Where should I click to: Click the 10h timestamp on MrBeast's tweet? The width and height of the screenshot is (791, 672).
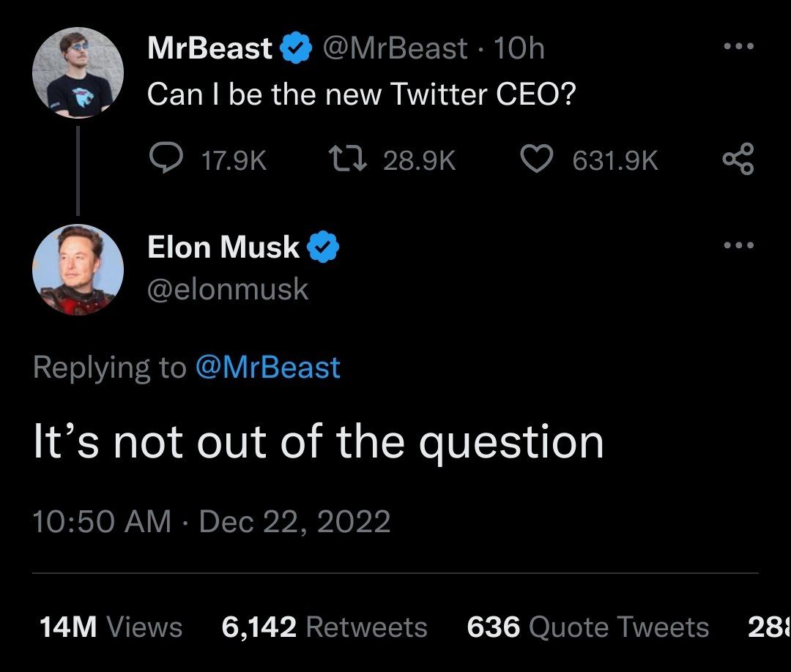coord(519,49)
